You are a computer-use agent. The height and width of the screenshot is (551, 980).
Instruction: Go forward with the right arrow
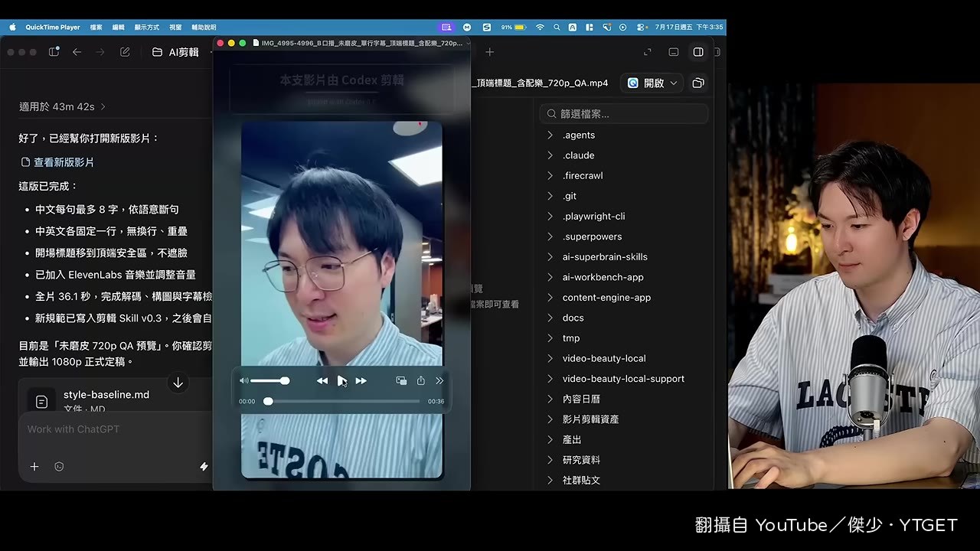[x=100, y=52]
